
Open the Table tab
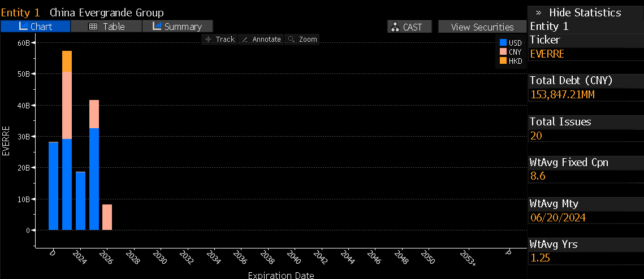[x=106, y=27]
